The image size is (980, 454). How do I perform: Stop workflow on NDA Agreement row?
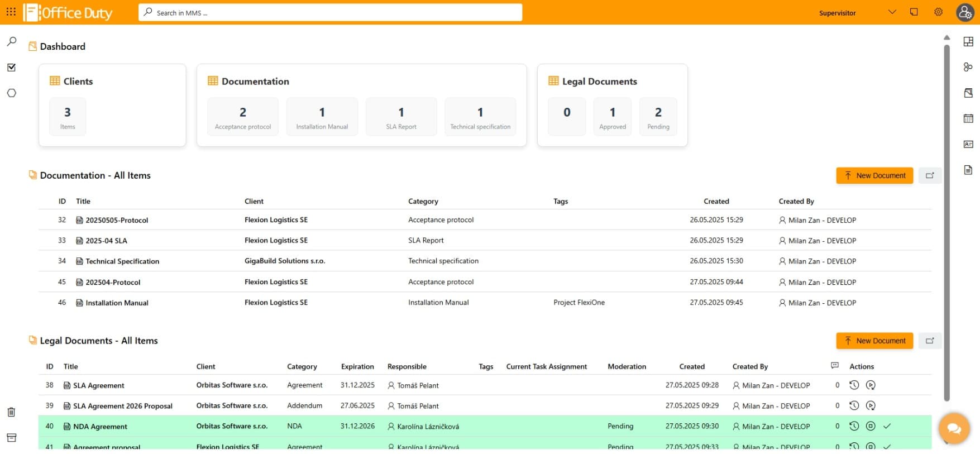click(x=871, y=426)
